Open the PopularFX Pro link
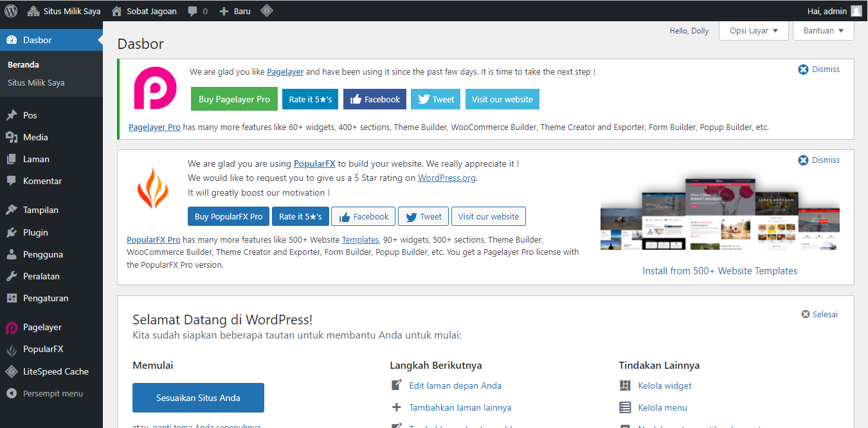The image size is (868, 428). (x=154, y=240)
